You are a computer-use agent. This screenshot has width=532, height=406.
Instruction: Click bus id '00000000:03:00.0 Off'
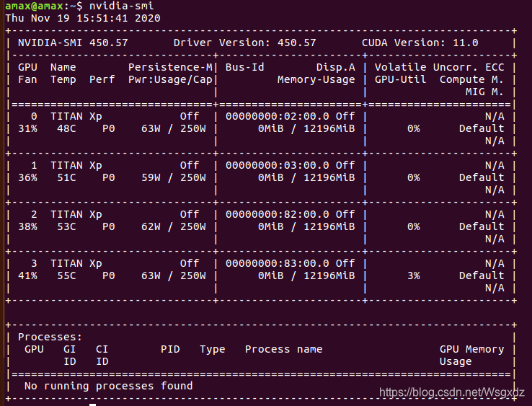tap(290, 165)
